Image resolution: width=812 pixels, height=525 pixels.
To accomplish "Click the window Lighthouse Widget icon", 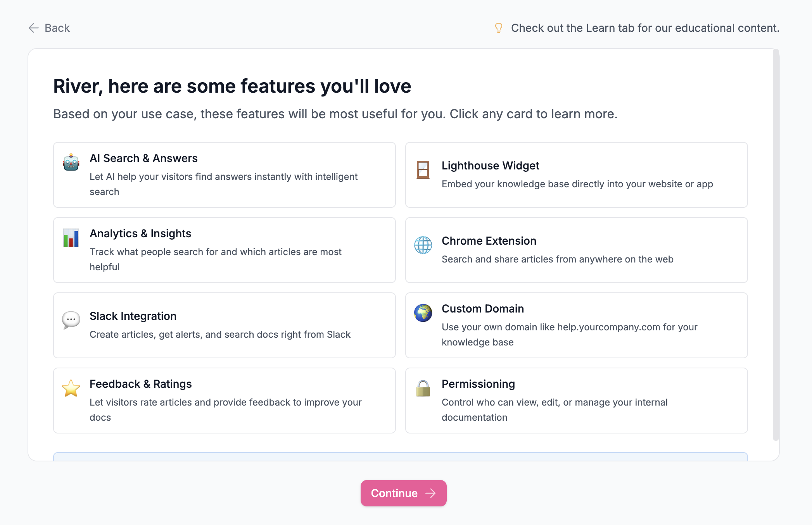I will coord(423,169).
